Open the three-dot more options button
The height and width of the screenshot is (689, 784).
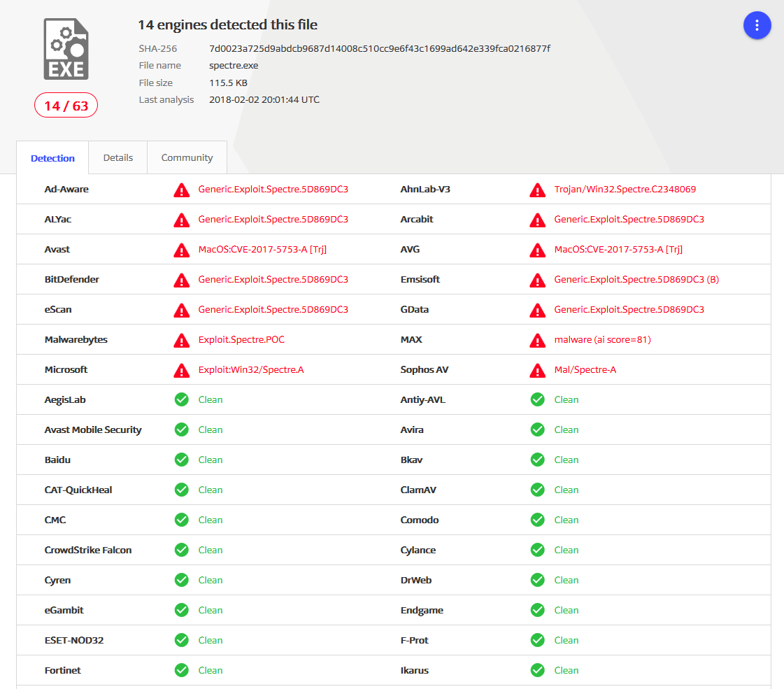[757, 25]
